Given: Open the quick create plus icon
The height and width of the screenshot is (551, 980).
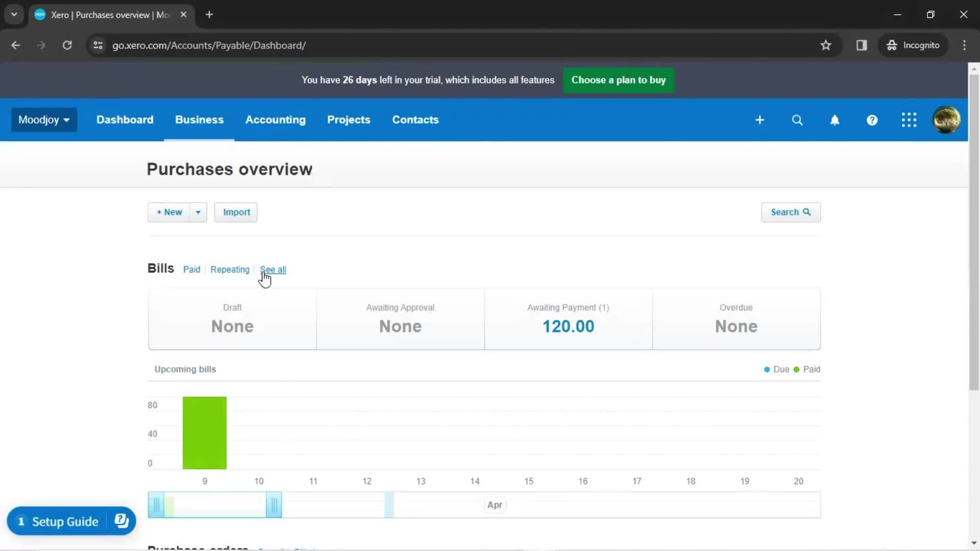Looking at the screenshot, I should (x=759, y=120).
